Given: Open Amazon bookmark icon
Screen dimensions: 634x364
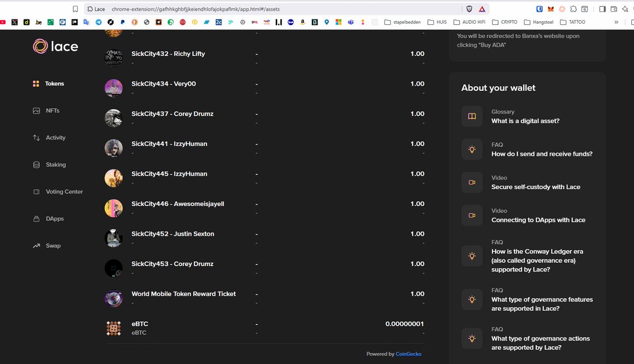Looking at the screenshot, I should point(302,22).
